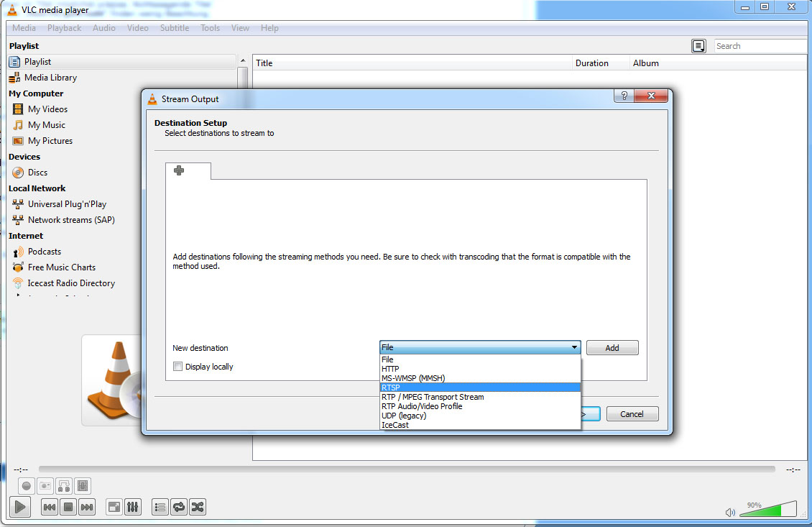The image size is (812, 527).
Task: Click the Stream Output help question button
Action: pos(624,96)
